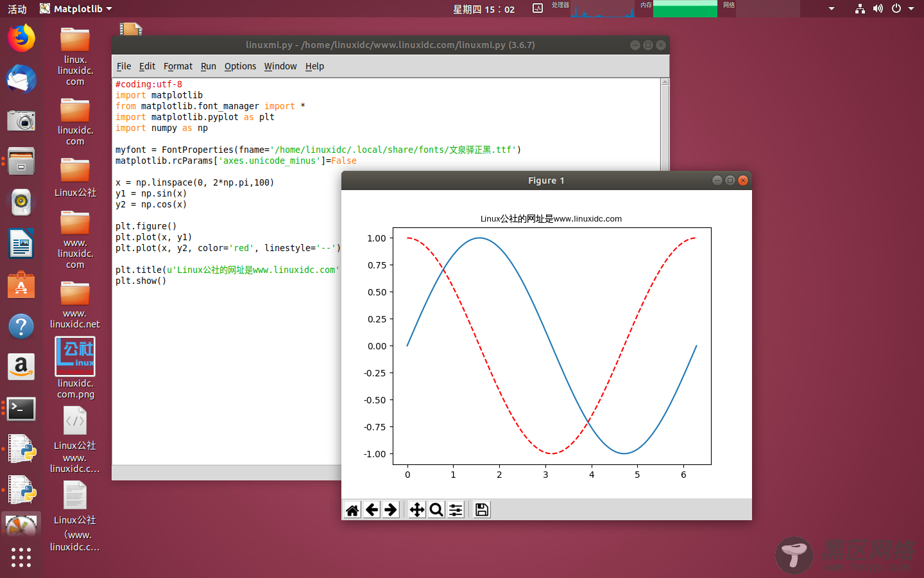Screen dimensions: 924x578
Task: Select the Linux公社 www.linuxidc.c... code file
Action: click(75, 441)
